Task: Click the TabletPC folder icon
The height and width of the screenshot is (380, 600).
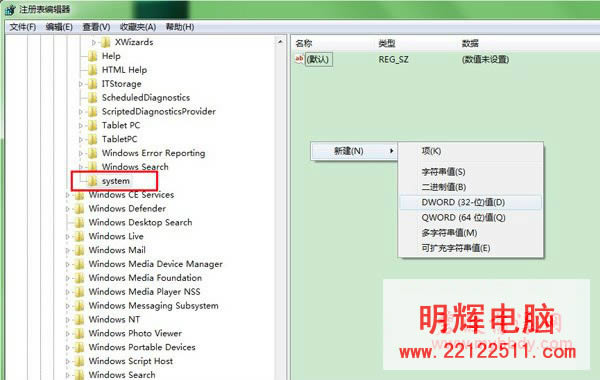Action: coord(92,139)
